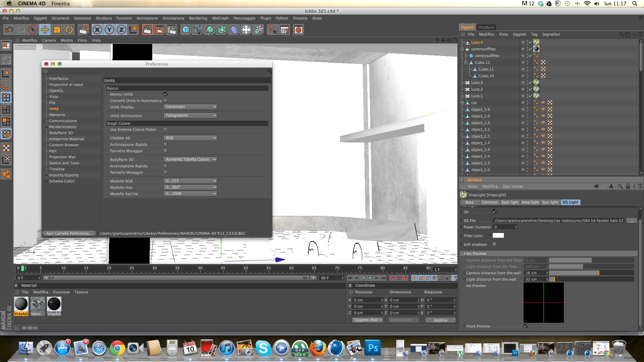
Task: Open the Rendering menu
Action: (x=198, y=18)
